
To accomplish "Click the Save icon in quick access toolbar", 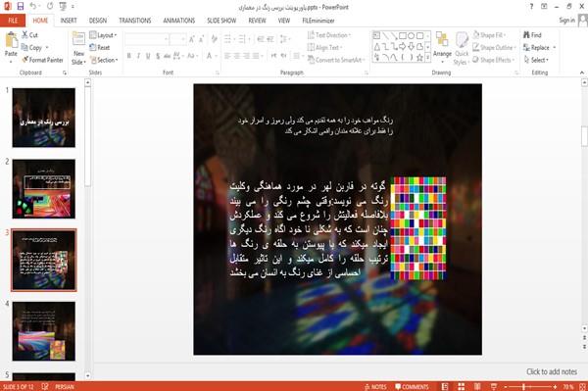I will (x=21, y=7).
